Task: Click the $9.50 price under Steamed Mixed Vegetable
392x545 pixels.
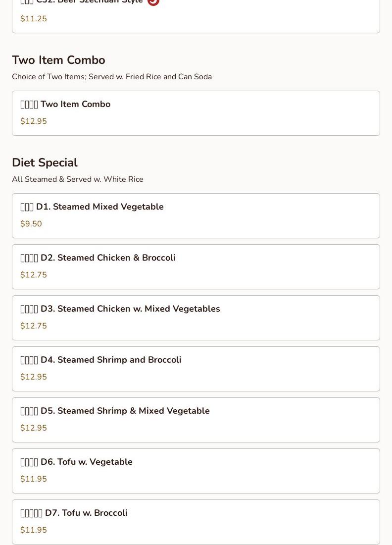Action: pos(31,224)
